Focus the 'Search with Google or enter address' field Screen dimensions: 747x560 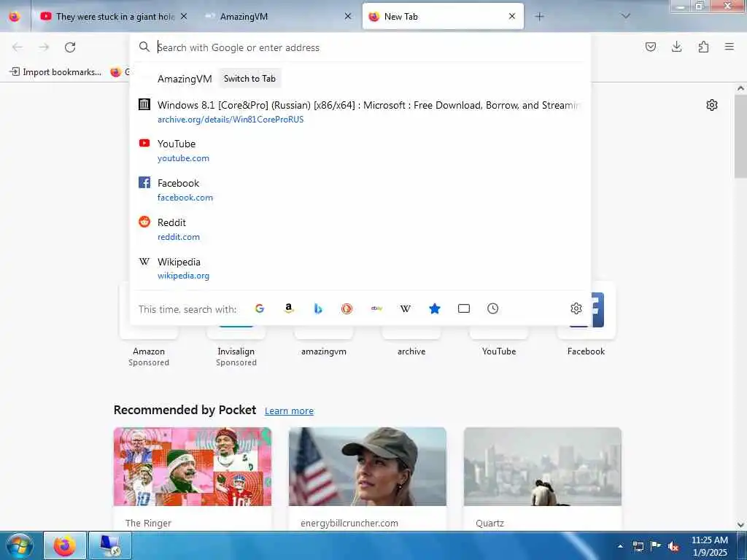360,47
